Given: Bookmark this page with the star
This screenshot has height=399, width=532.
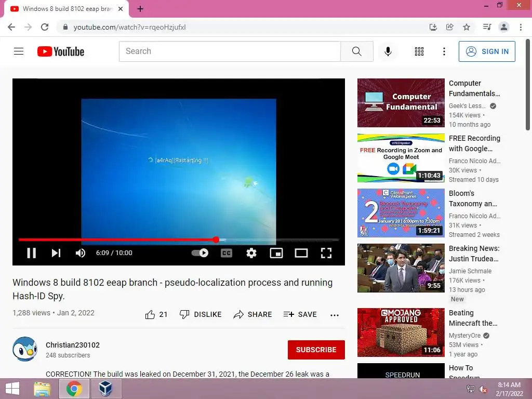Looking at the screenshot, I should point(467,27).
